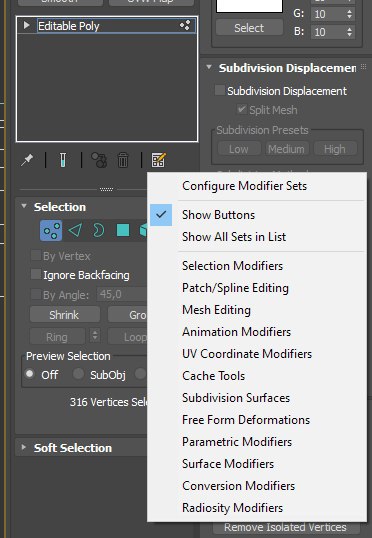Screen dimensions: 372x538
Task: Enable Ignore Backfacing checkbox
Action: [36, 274]
